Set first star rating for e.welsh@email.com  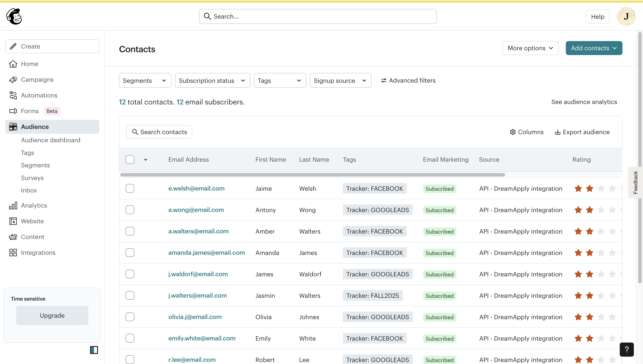pos(578,189)
